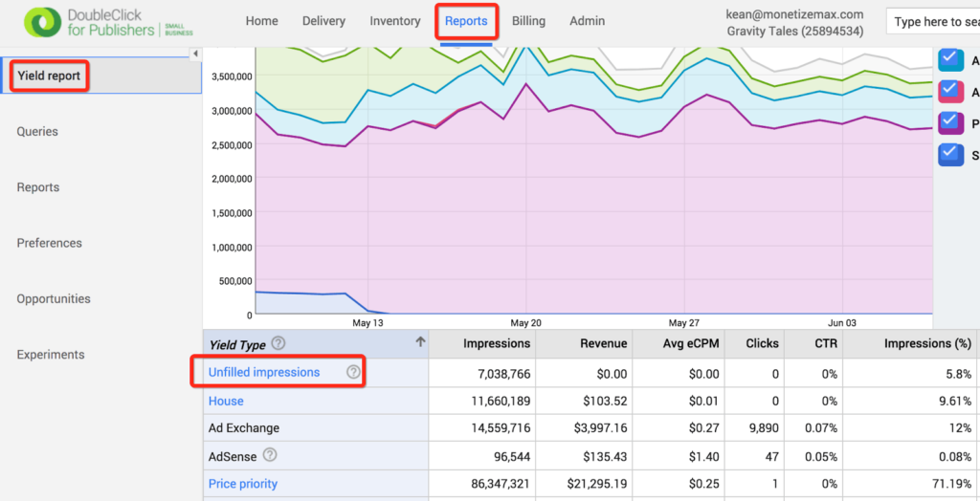The width and height of the screenshot is (980, 501).
Task: Click Price priority link
Action: (x=242, y=484)
